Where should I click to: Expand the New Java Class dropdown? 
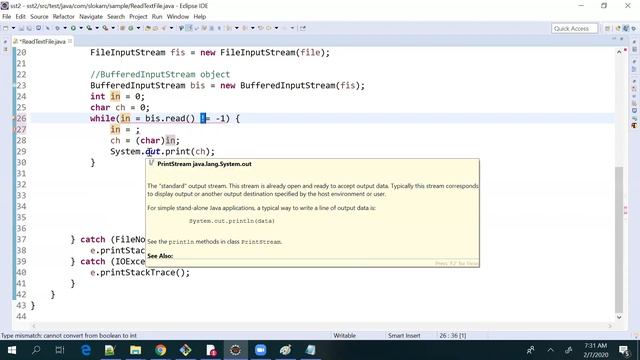(x=138, y=28)
